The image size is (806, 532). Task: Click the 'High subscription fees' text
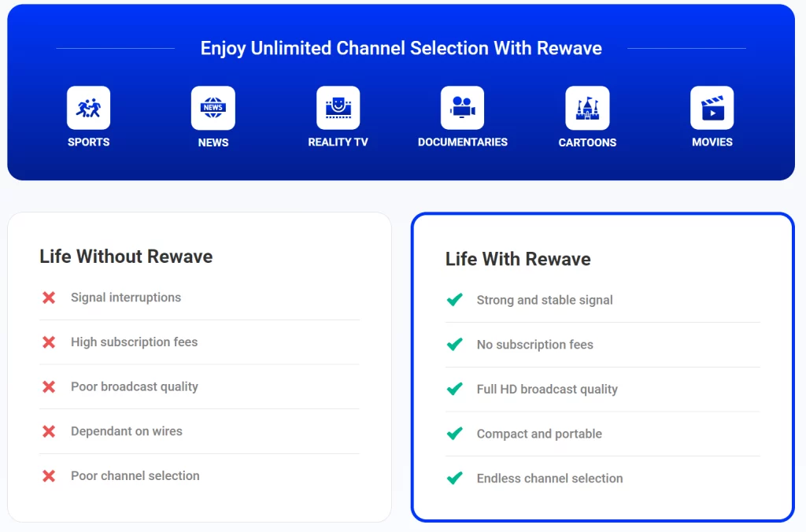click(x=134, y=342)
